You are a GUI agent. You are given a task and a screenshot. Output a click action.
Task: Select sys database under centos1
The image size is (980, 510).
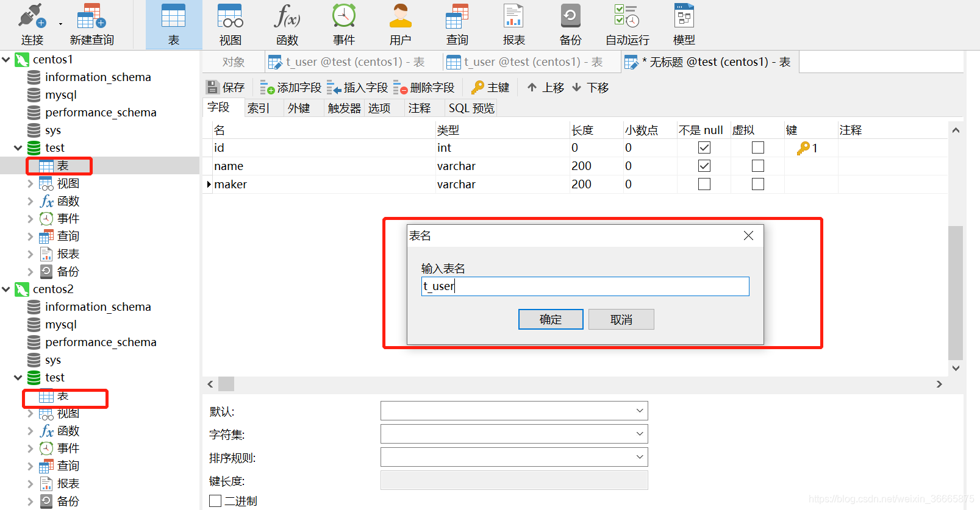click(53, 130)
